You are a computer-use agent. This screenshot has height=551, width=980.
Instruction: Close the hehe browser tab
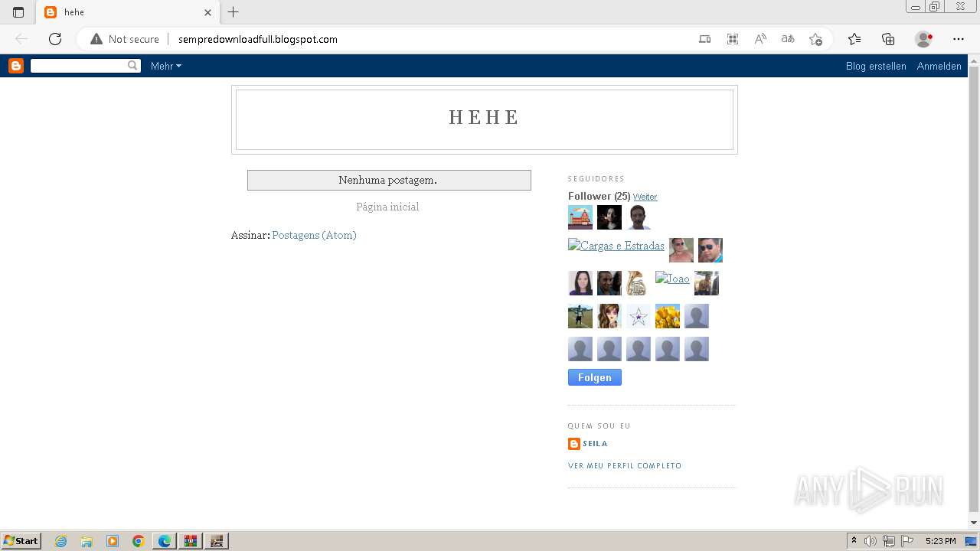[x=207, y=12]
